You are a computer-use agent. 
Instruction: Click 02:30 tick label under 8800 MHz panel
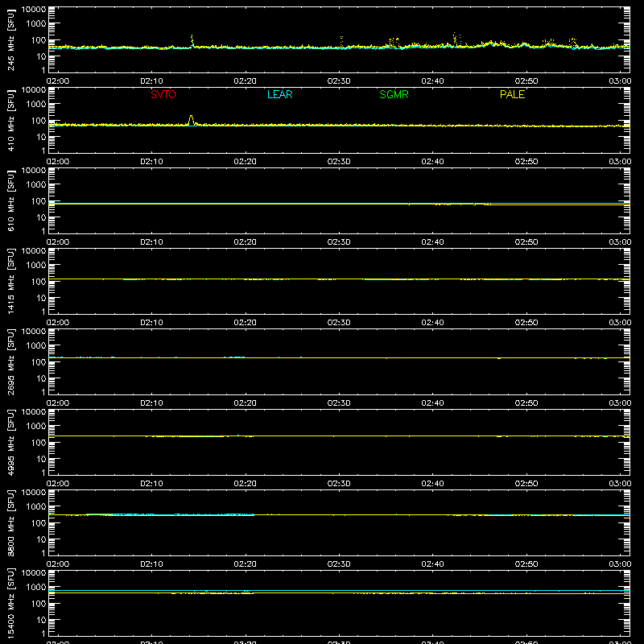click(339, 564)
